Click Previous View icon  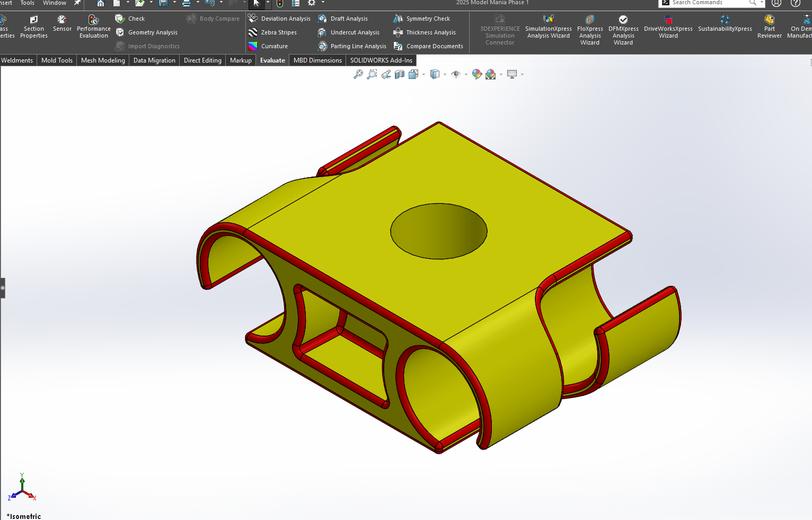[386, 74]
